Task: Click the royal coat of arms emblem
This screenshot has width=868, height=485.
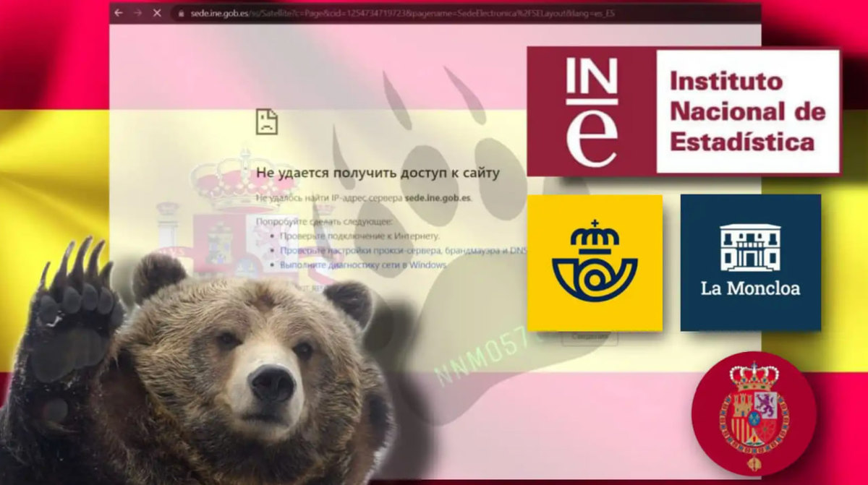Action: pos(754,413)
